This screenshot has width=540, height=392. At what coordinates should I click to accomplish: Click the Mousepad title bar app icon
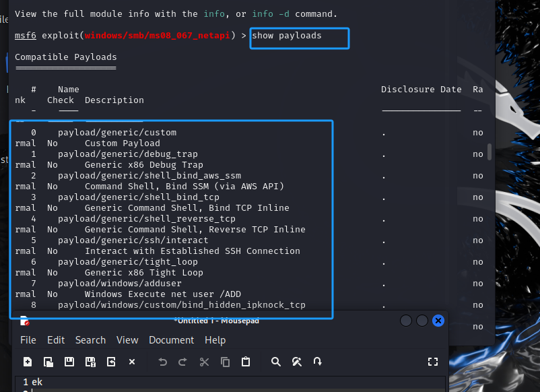pyautogui.click(x=25, y=321)
